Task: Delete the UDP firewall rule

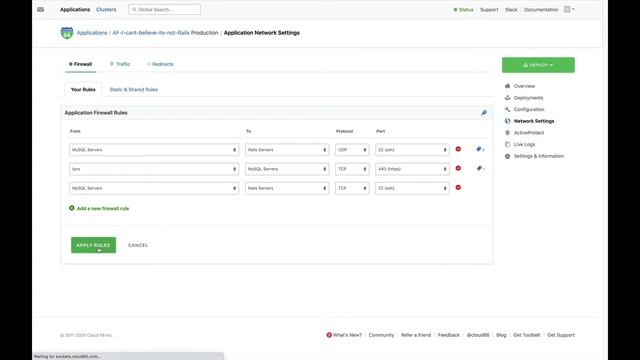Action: click(x=458, y=149)
